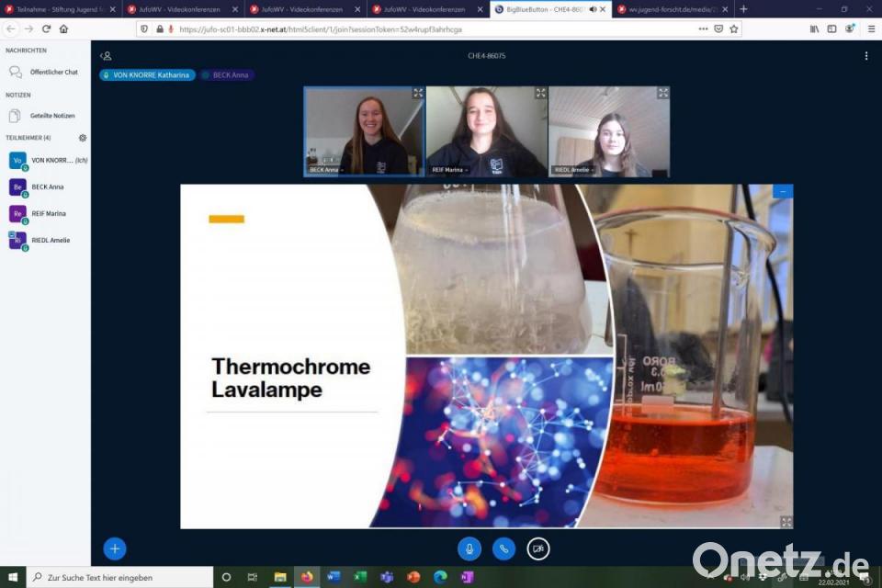Open Geteilte Notizen
The height and width of the screenshot is (588, 882).
(52, 116)
